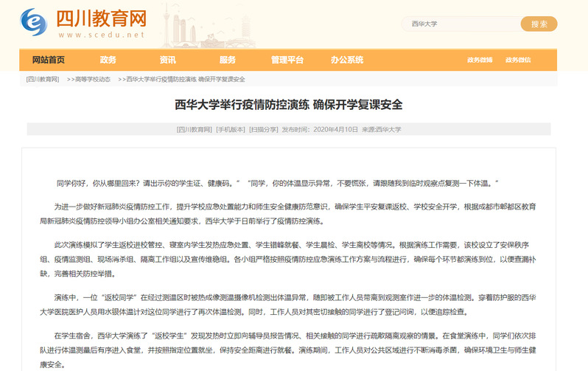
Task: Click the publish date 2020年4月10日
Action: pos(335,130)
